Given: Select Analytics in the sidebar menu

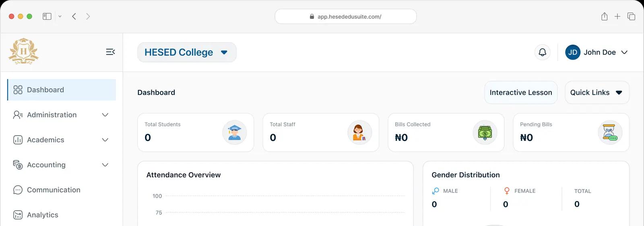Looking at the screenshot, I should 62,215.
